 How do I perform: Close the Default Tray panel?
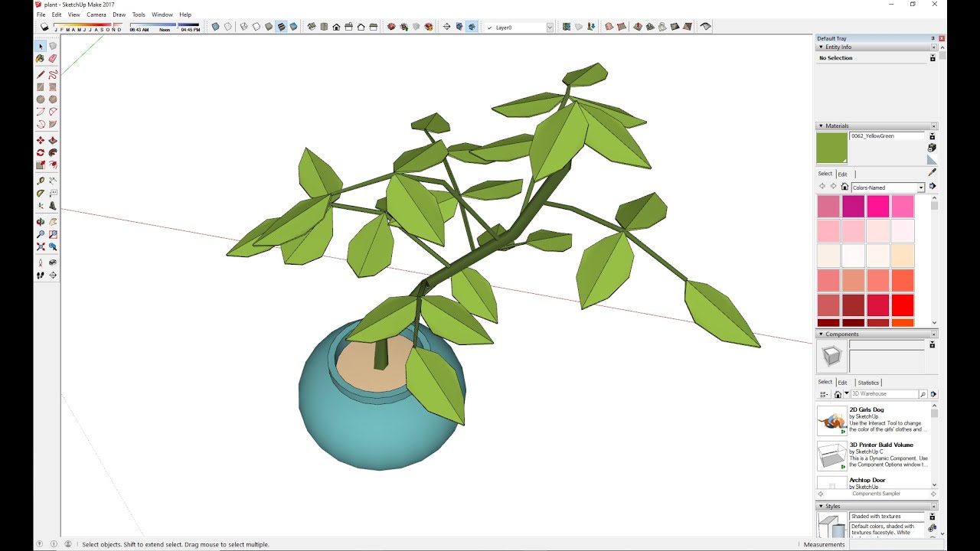pos(942,38)
